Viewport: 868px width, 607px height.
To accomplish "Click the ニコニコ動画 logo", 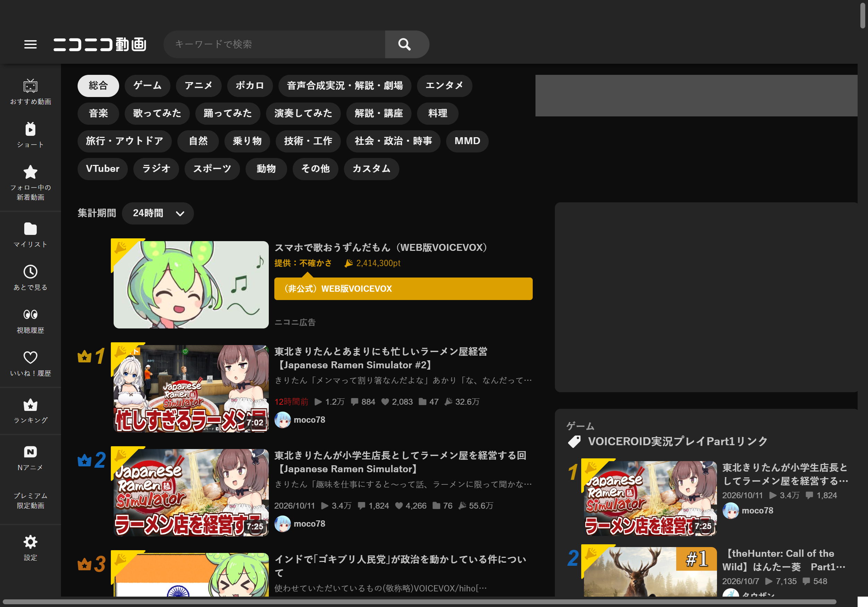I will pos(100,44).
